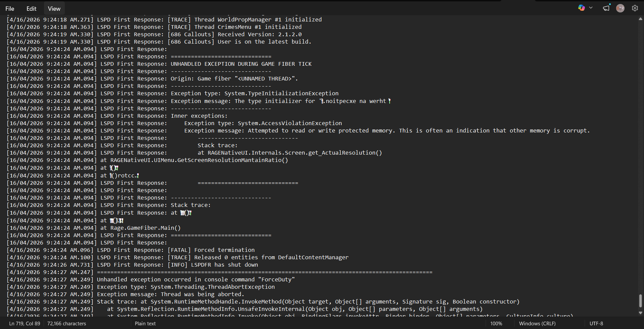Viewport: 644px width, 329px height.
Task: Click the account profile avatar
Action: pos(620,8)
